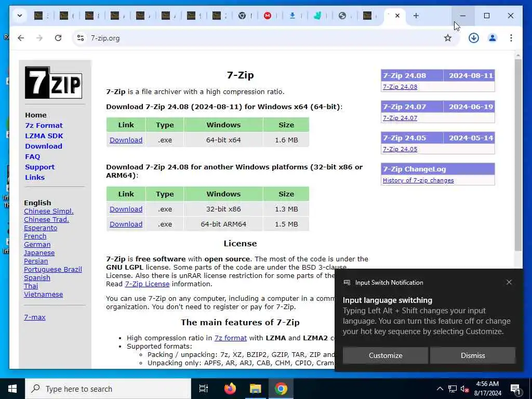Go forward in browser history

click(x=39, y=38)
